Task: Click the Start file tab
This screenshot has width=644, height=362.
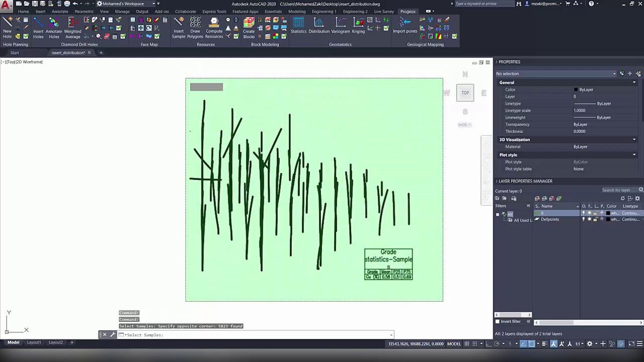Action: (x=15, y=53)
